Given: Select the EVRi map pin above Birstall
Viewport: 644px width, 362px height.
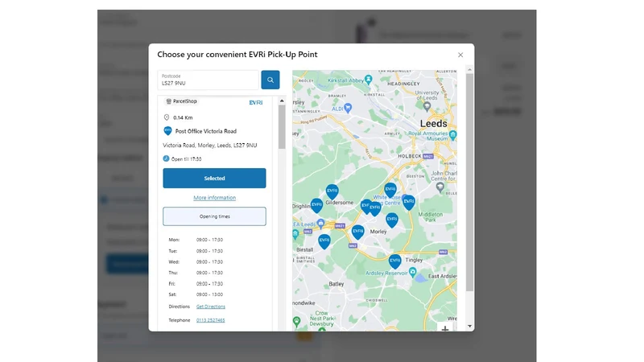Looking at the screenshot, I should (x=324, y=241).
